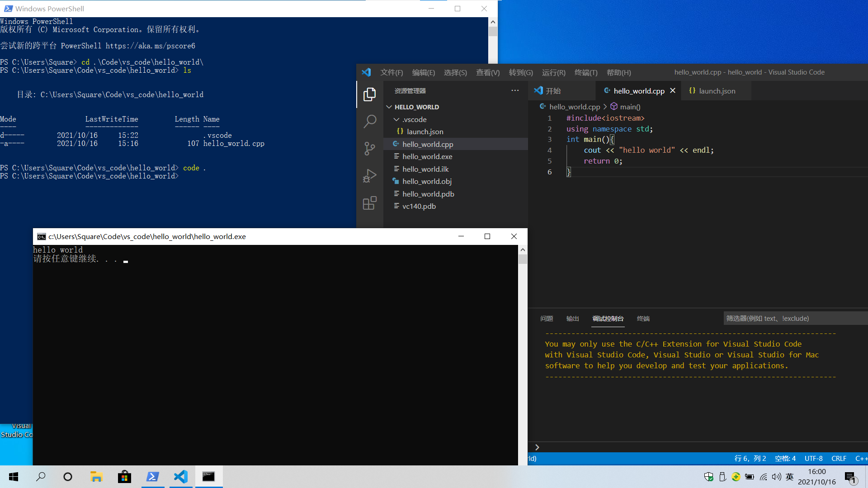868x488 pixels.
Task: Click the line 6 column 2 status item
Action: point(750,459)
